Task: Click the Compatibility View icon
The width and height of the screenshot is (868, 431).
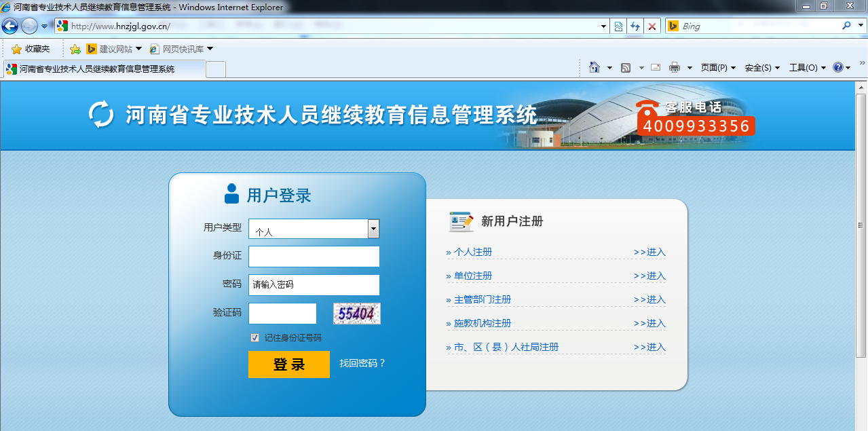Action: (x=618, y=26)
